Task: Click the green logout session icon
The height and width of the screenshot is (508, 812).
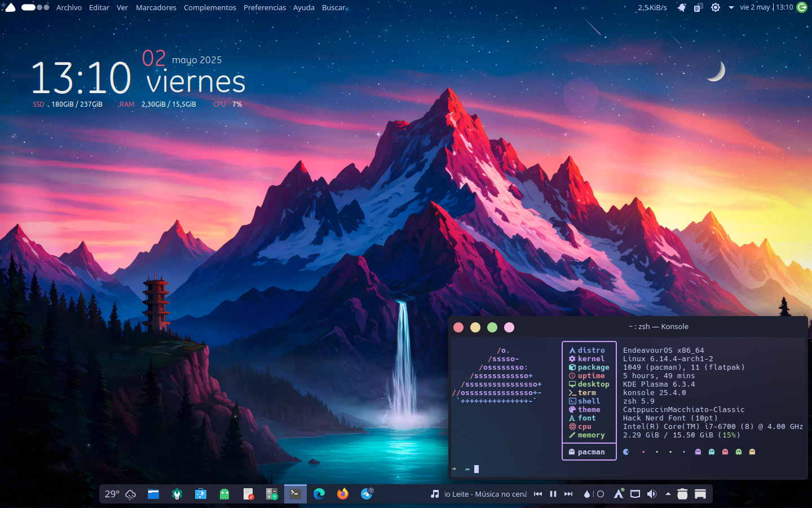Action: coord(802,7)
